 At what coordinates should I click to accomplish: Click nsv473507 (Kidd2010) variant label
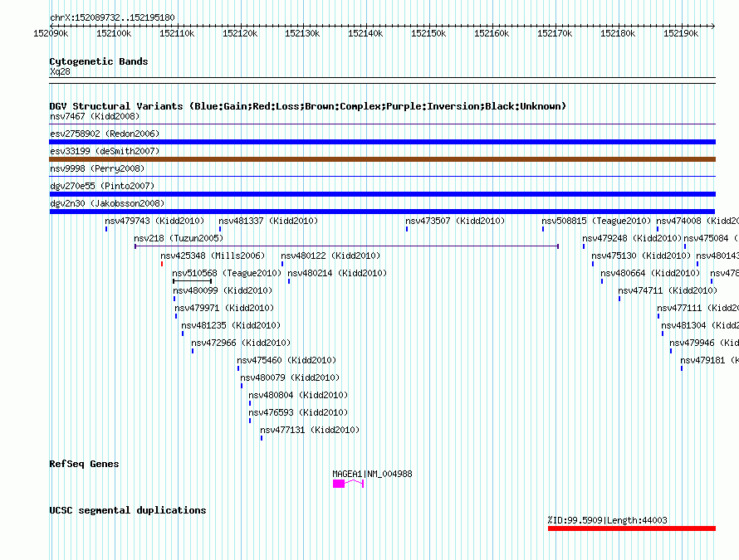pos(455,221)
